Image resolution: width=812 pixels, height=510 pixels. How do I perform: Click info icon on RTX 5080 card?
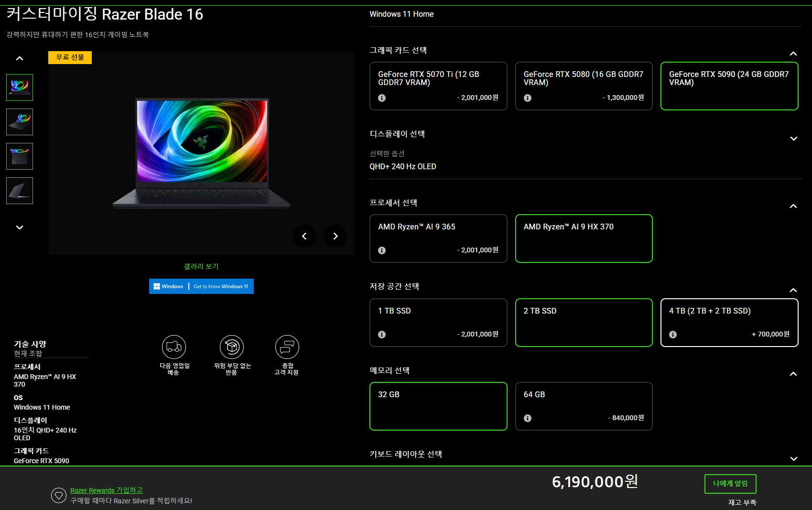pos(528,98)
